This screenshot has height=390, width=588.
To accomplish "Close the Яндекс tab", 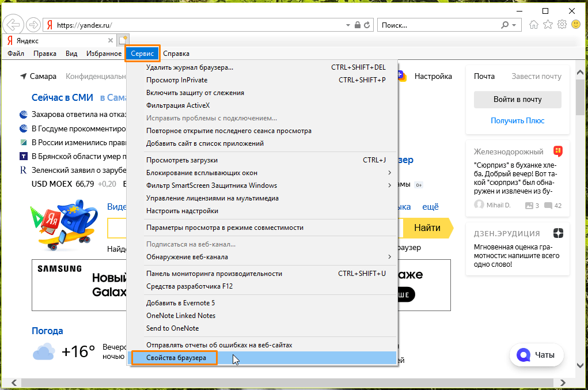I will pos(110,40).
